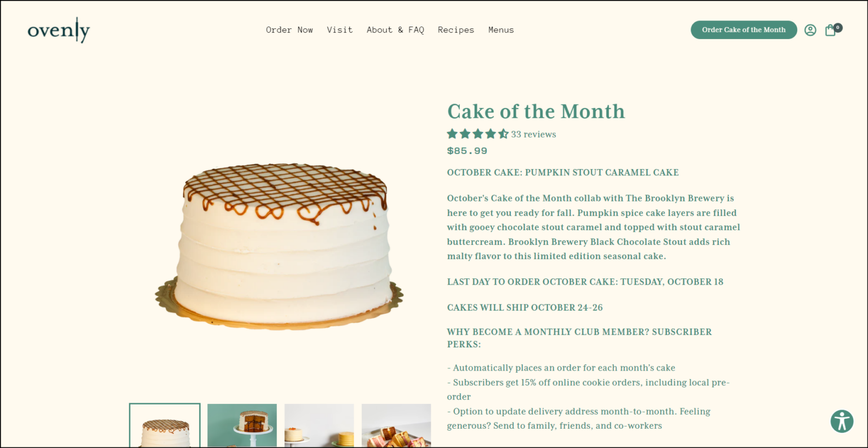This screenshot has width=868, height=448.
Task: Click the Order Cake of the Month button
Action: 744,30
